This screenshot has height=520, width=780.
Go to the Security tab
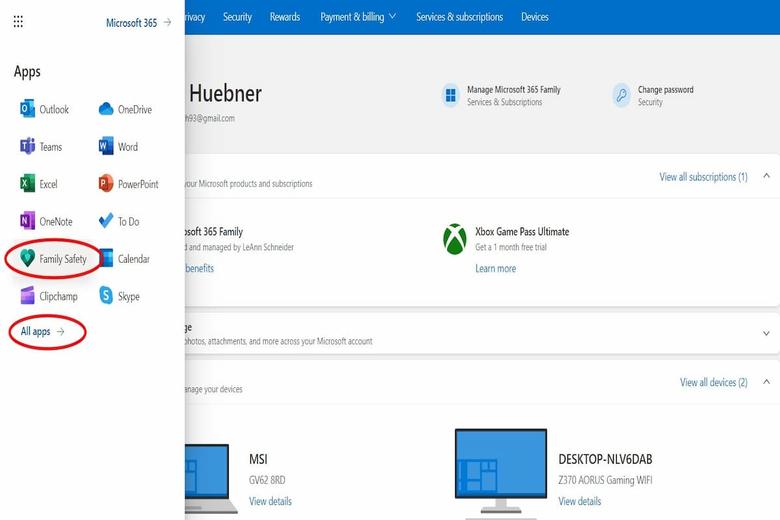(x=237, y=17)
